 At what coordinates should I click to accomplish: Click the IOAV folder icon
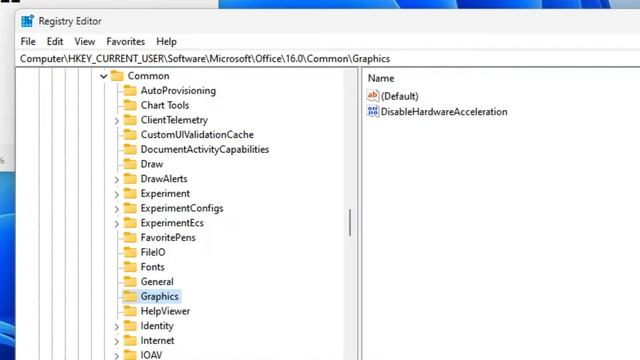130,355
